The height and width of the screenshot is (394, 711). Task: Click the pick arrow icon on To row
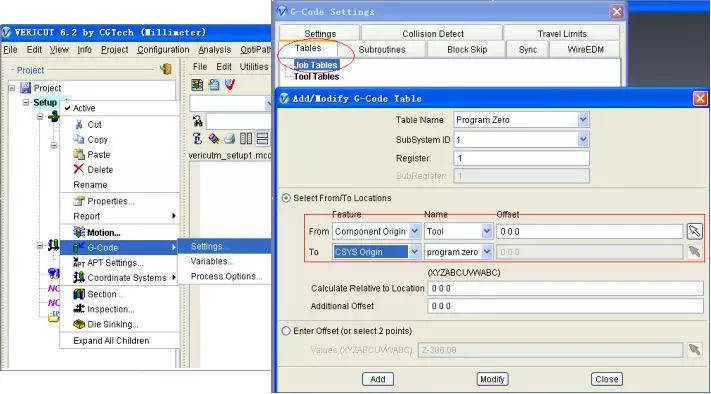[694, 252]
